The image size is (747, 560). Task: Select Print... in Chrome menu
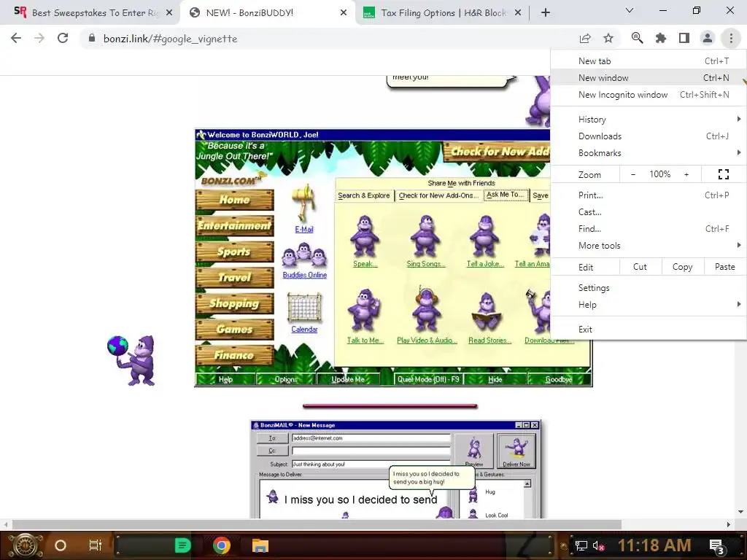649,195
